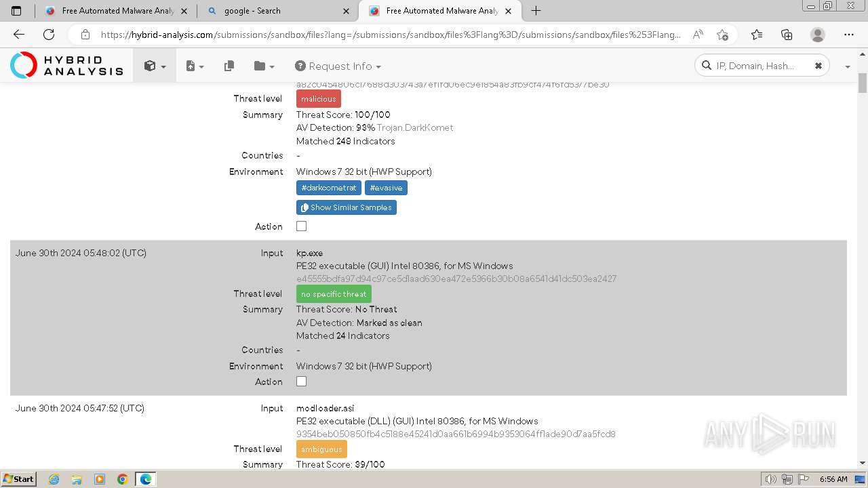868x488 pixels.
Task: Click the Matched 248 Indicators text
Action: [x=346, y=141]
